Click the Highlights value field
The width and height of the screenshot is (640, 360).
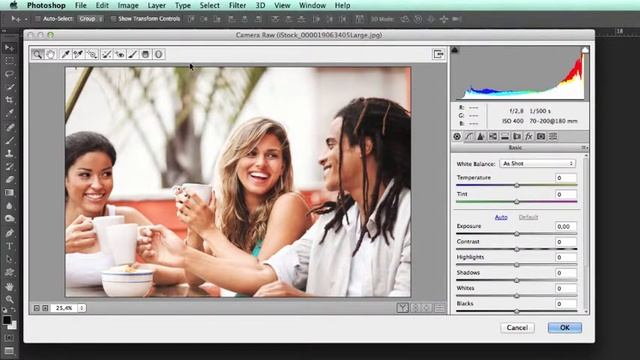tap(566, 258)
